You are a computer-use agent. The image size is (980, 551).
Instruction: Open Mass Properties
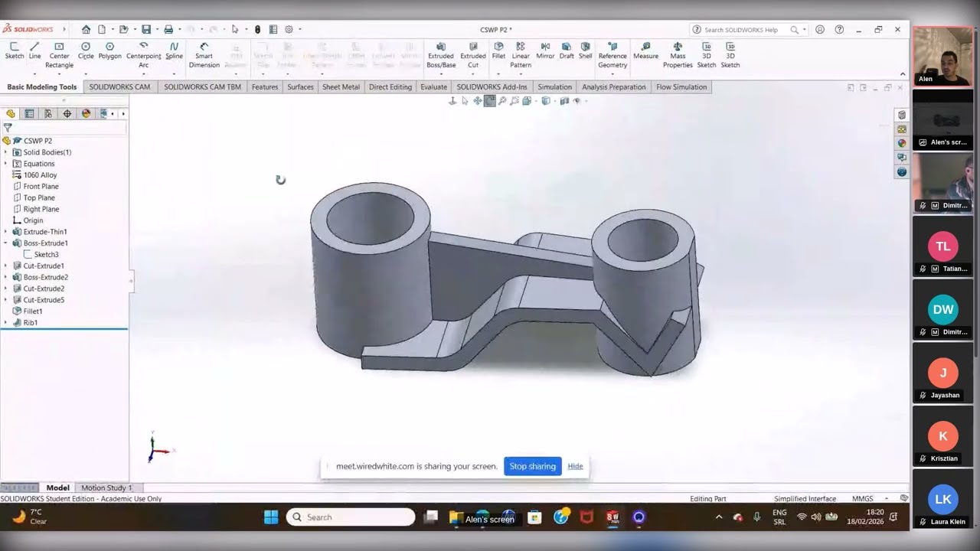[678, 55]
